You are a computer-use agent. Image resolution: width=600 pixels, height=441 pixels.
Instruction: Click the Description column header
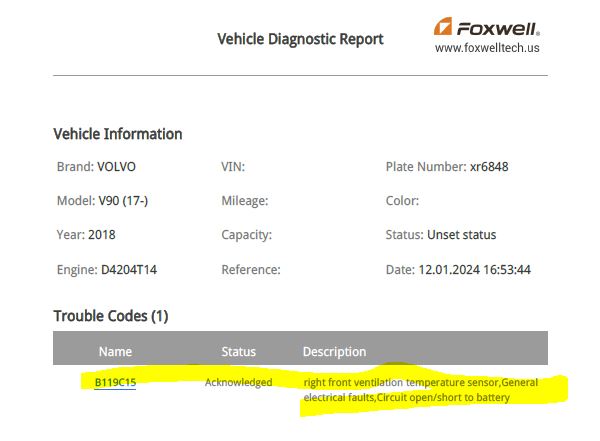click(x=334, y=352)
